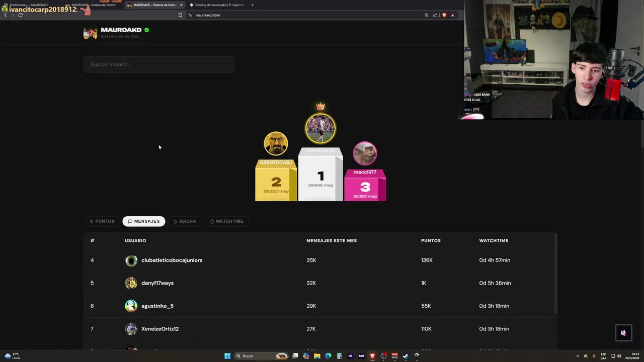
Task: Open Brave Shields icon
Action: coord(444,15)
